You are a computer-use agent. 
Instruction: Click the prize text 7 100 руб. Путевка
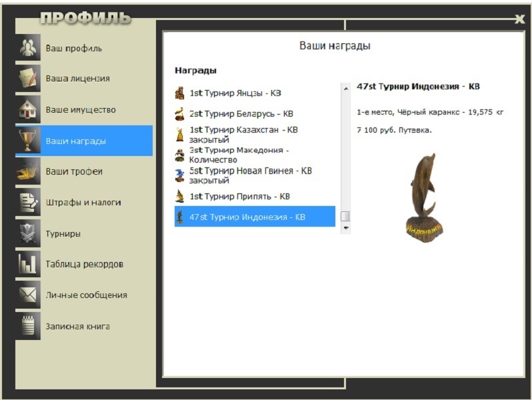point(394,130)
